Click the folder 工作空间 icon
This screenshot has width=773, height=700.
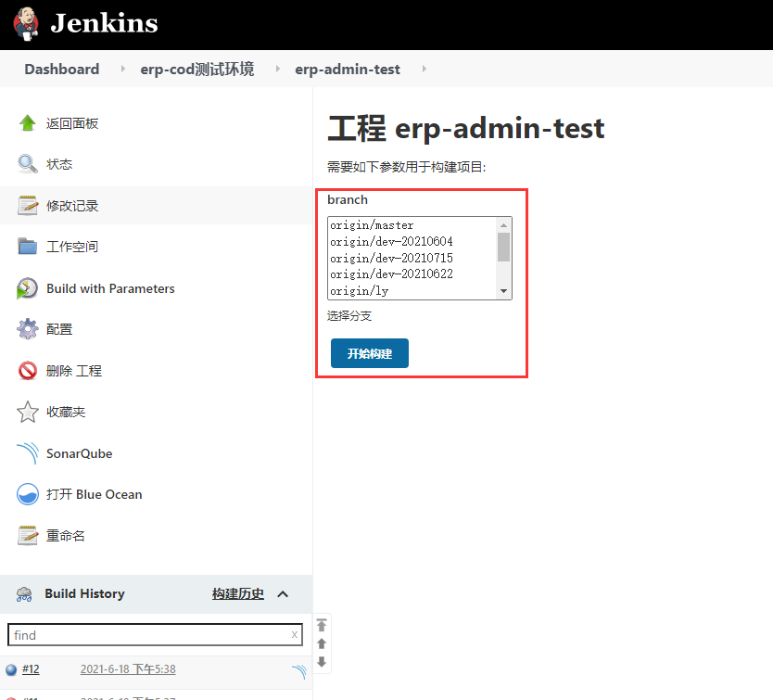pos(28,247)
